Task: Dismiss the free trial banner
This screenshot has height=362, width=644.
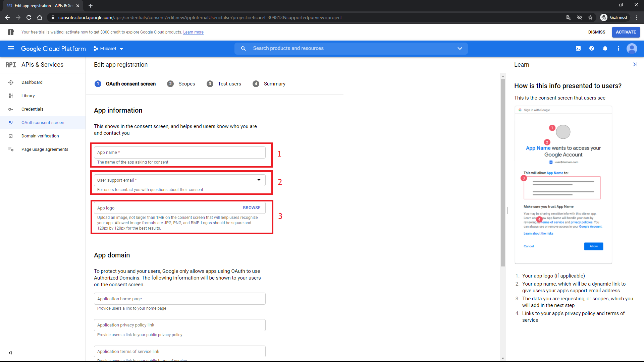Action: click(597, 32)
